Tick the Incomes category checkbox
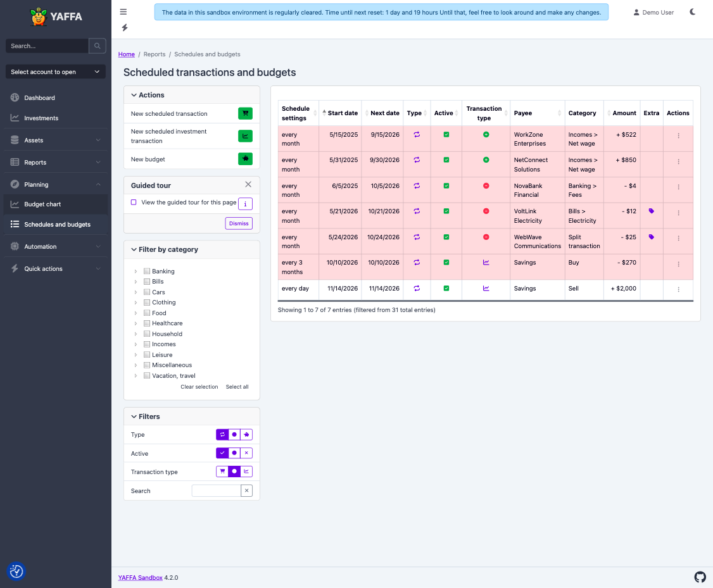The width and height of the screenshot is (713, 588). click(x=147, y=344)
